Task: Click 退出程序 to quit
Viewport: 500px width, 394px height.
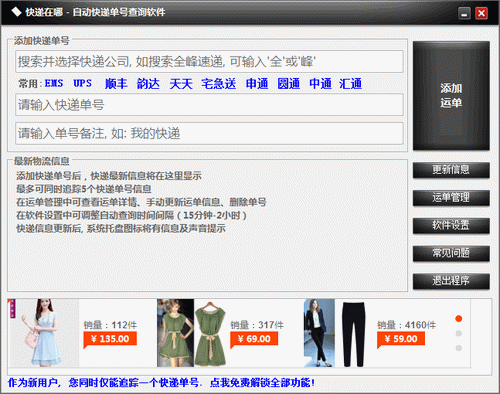Action: (451, 281)
